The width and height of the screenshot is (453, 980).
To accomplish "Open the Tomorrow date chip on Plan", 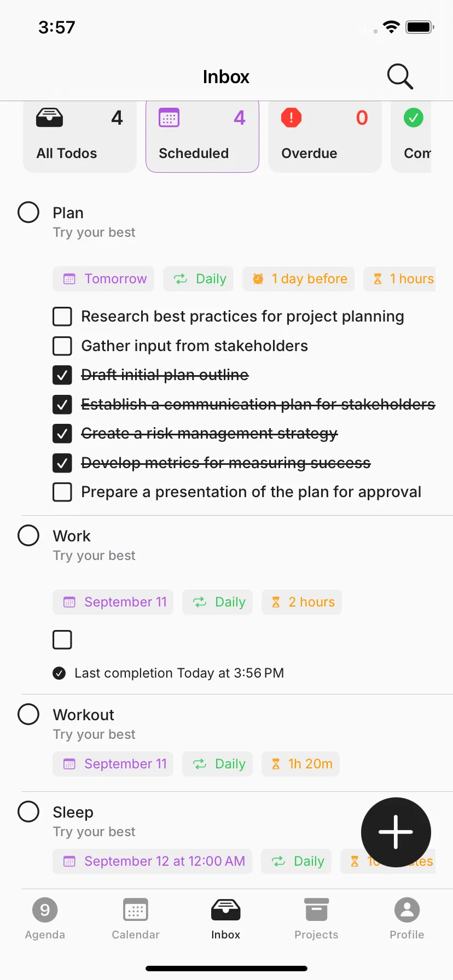I will pos(103,279).
